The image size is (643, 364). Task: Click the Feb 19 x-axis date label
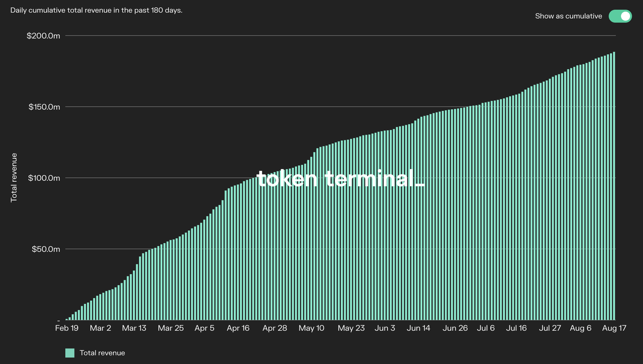click(x=66, y=328)
